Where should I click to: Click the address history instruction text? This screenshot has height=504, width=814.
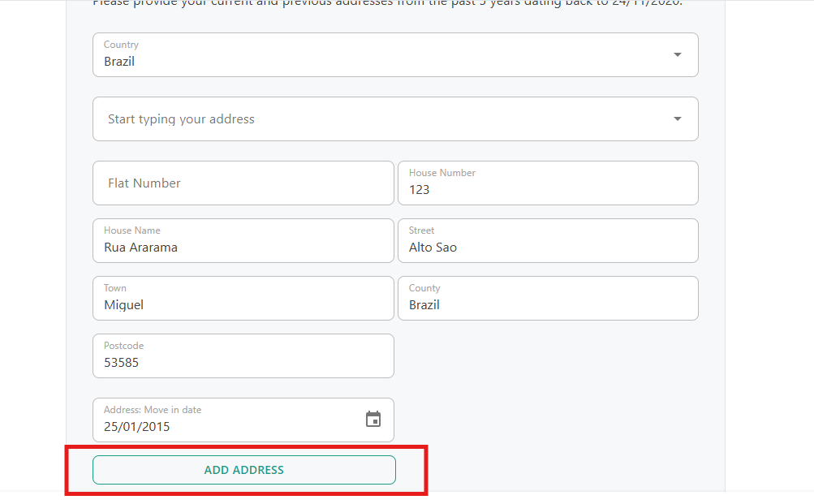(x=387, y=2)
